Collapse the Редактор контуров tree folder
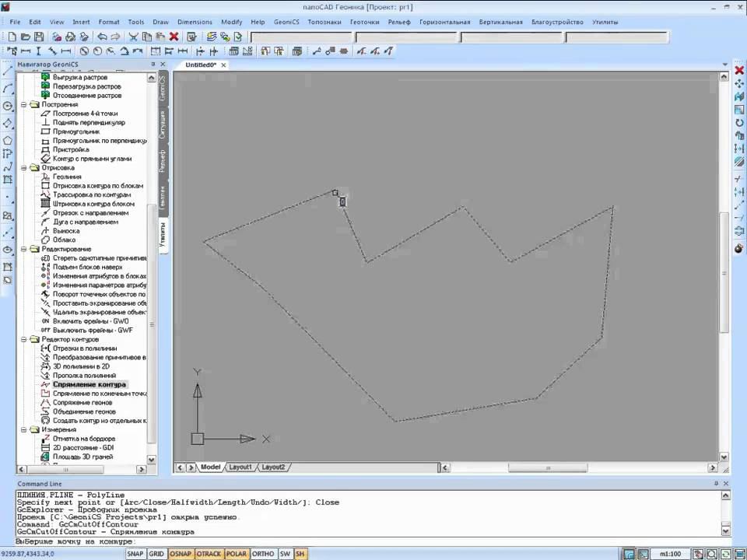This screenshot has width=747, height=560. pyautogui.click(x=23, y=340)
